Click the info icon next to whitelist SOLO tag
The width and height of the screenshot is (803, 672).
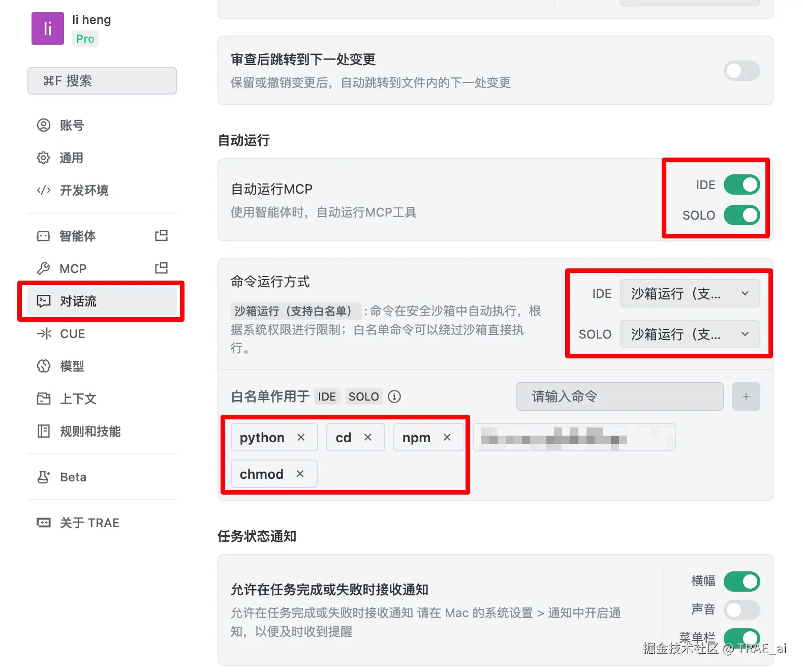click(x=394, y=396)
